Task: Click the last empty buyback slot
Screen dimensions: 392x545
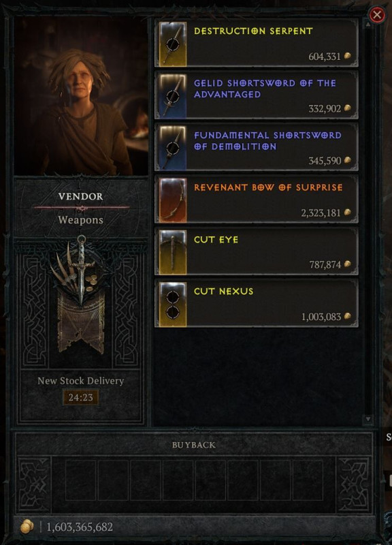Action: [308, 480]
